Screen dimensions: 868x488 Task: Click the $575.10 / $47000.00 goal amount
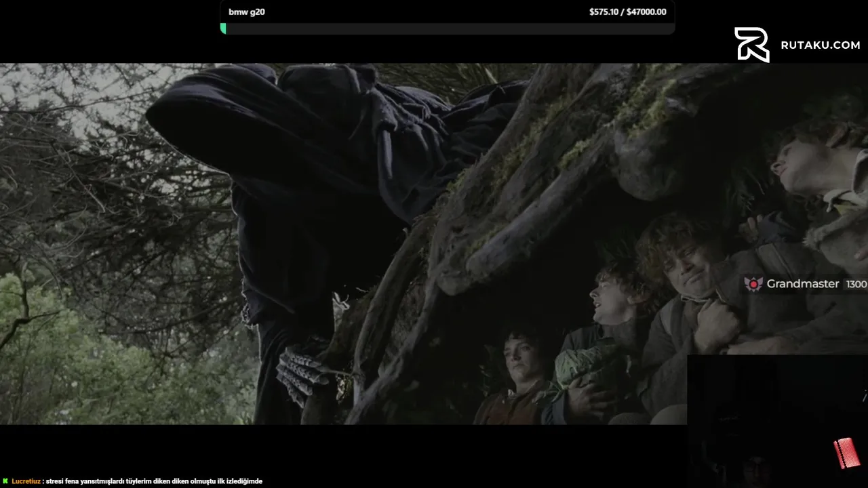click(627, 12)
